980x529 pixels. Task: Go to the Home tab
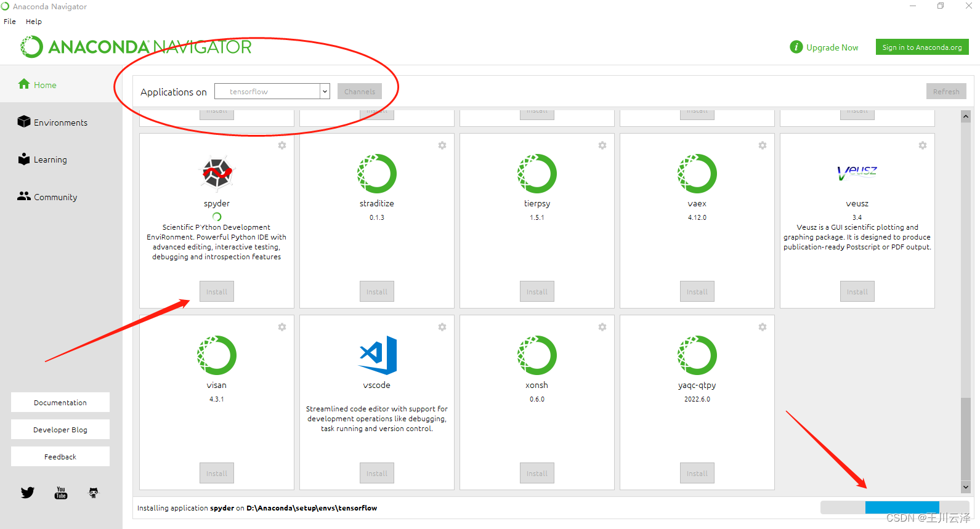pos(61,85)
